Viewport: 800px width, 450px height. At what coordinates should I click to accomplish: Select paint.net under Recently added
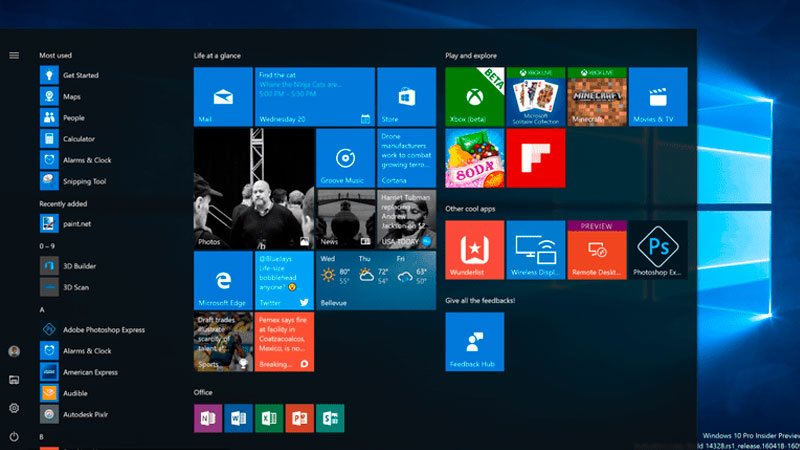click(76, 224)
